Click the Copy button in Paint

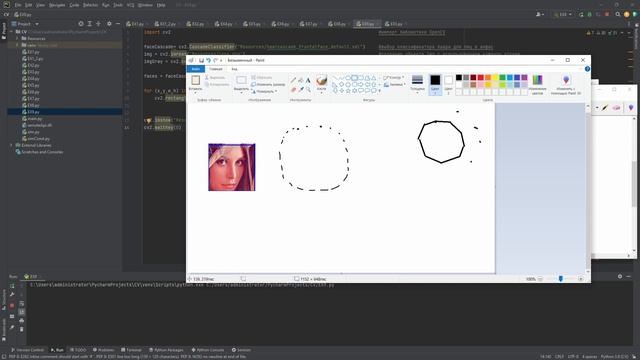point(217,84)
